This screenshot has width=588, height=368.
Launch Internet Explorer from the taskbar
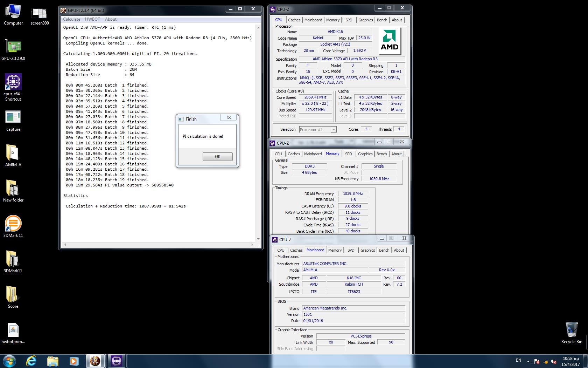[x=31, y=361]
